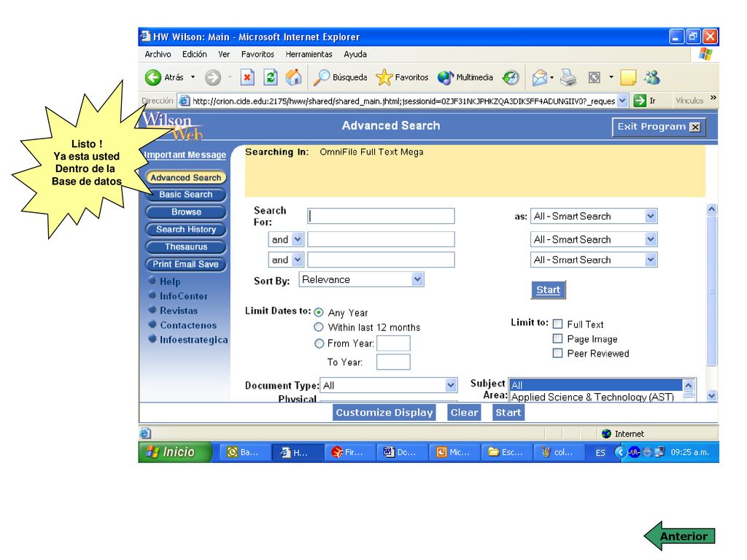Click the yellow note toolbar icon
This screenshot has height=560, width=747.
[628, 77]
